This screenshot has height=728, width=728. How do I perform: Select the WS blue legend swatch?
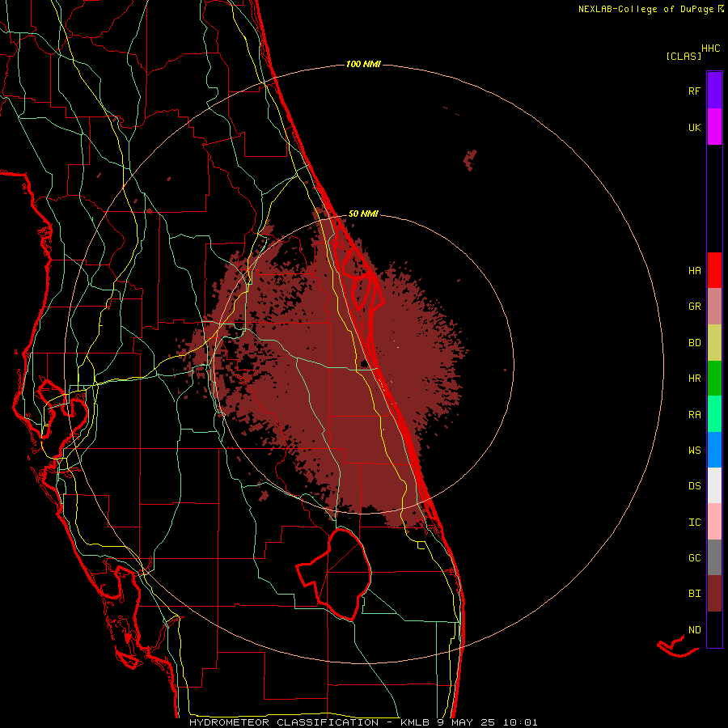click(714, 450)
